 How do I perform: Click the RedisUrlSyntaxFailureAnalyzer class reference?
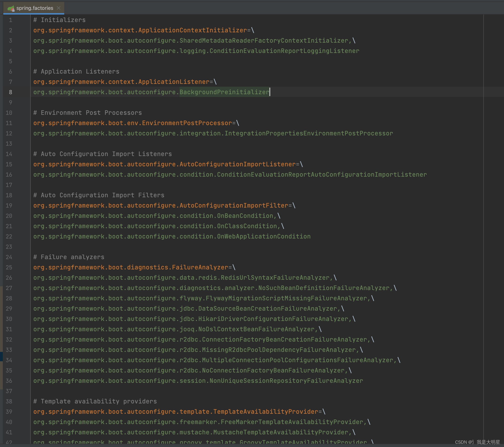(275, 278)
